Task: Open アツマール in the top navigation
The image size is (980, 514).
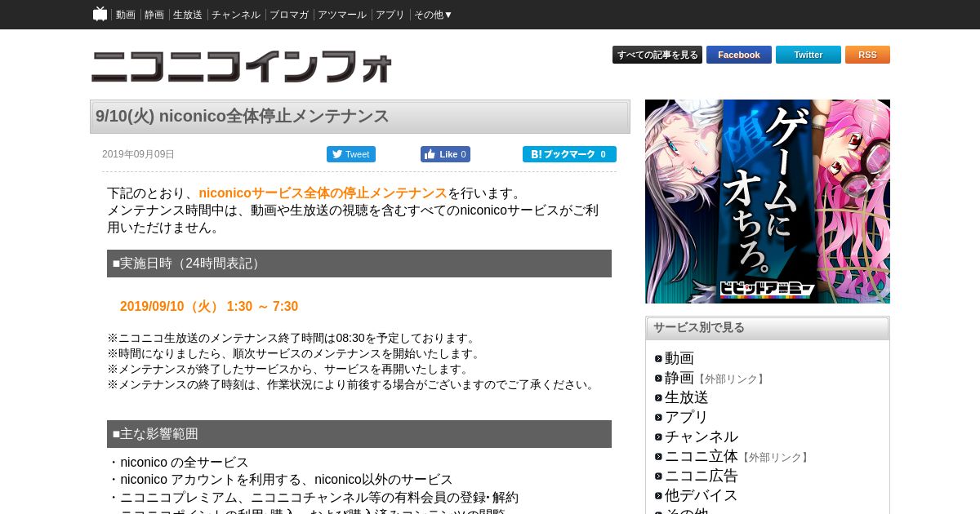Action: coord(342,15)
